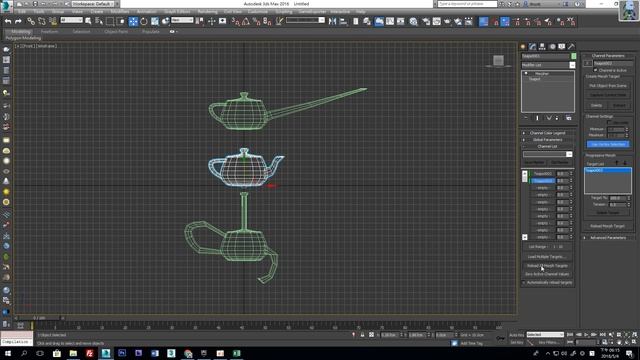Click the Redo arrow in main toolbar
The height and width of the screenshot is (360, 640).
18,21
